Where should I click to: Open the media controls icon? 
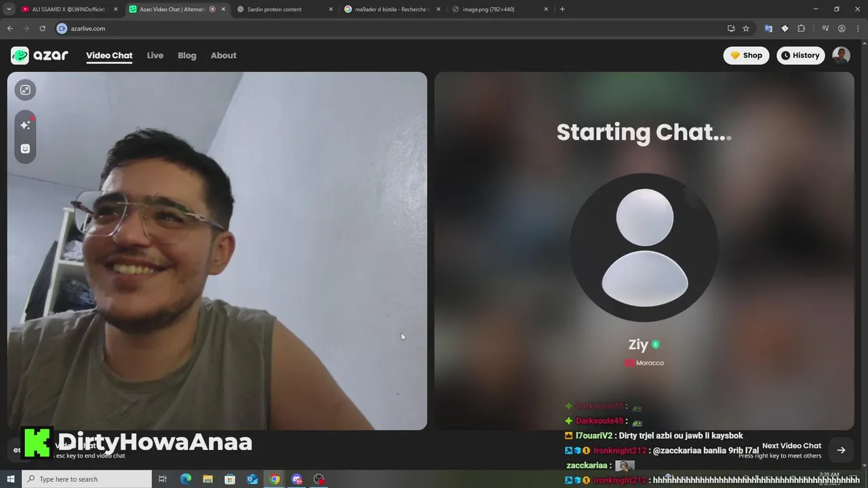pos(825,28)
